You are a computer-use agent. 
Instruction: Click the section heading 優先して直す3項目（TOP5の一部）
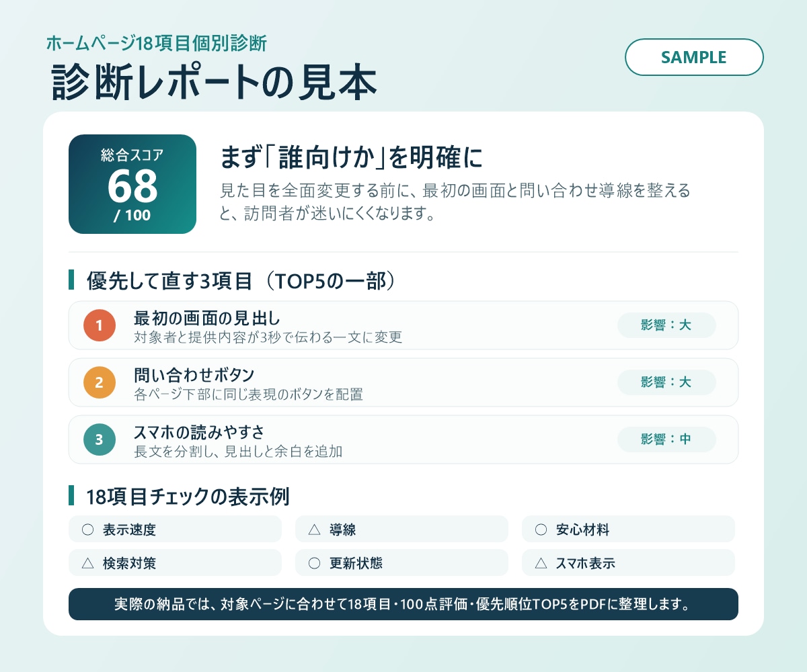[x=240, y=280]
